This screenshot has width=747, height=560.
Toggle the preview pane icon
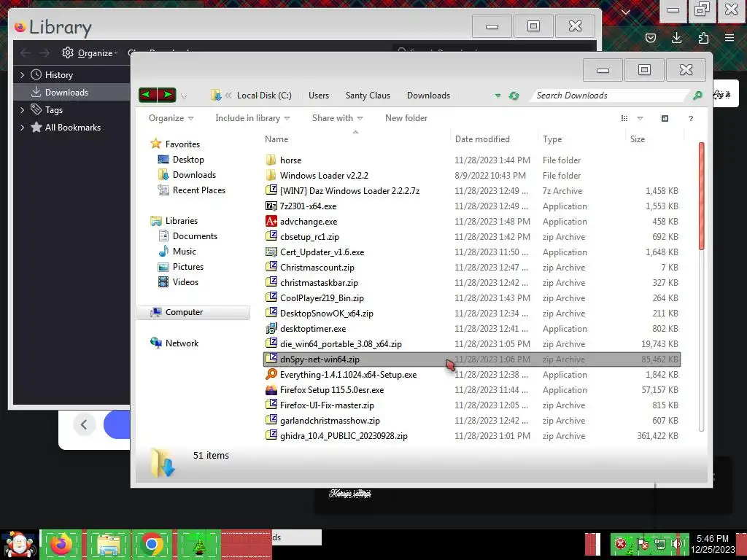click(x=665, y=119)
